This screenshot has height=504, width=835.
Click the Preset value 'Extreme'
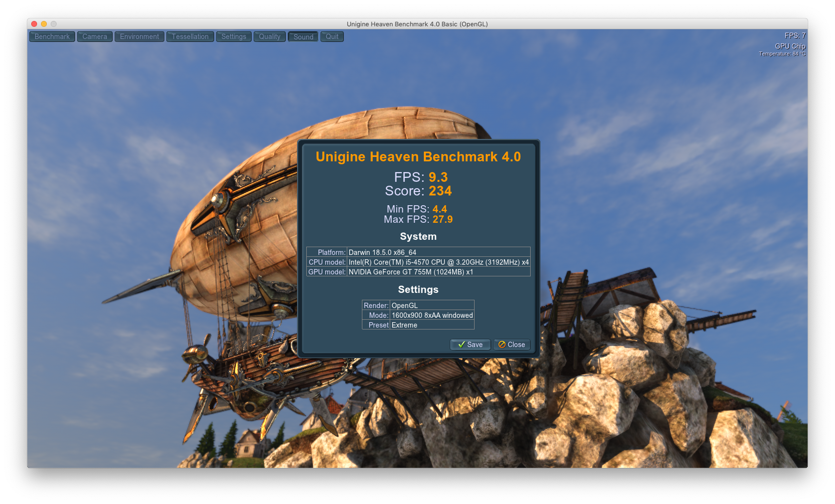(x=404, y=325)
